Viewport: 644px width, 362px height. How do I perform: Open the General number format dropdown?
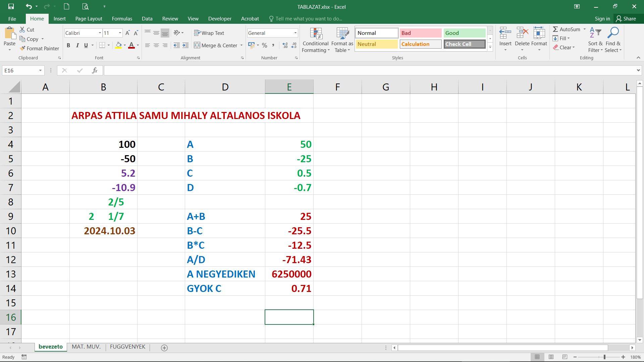pyautogui.click(x=295, y=33)
